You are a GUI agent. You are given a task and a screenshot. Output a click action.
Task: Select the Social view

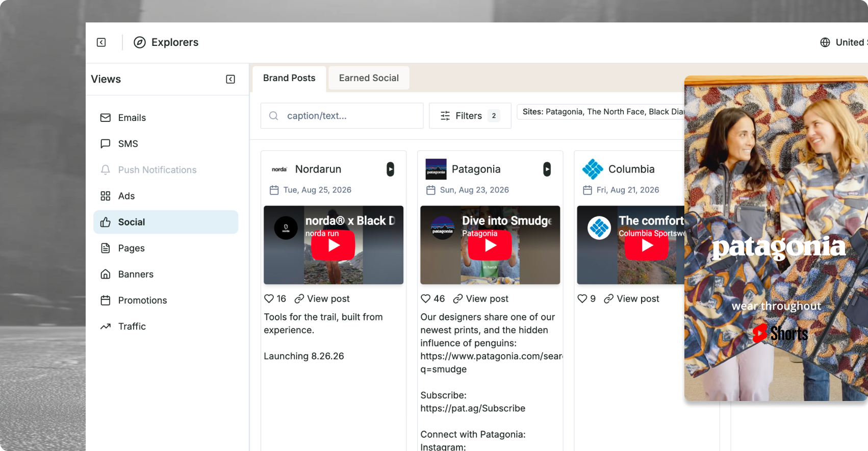click(x=166, y=222)
